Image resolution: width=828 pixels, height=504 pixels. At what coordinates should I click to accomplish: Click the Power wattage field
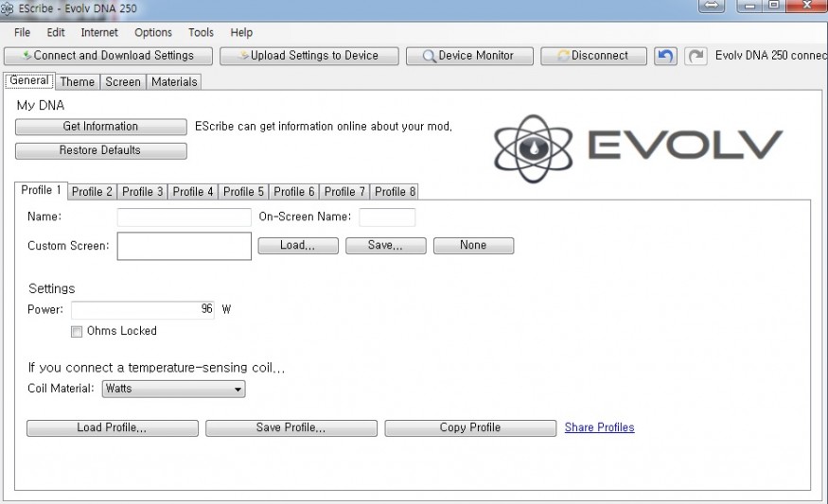point(143,310)
